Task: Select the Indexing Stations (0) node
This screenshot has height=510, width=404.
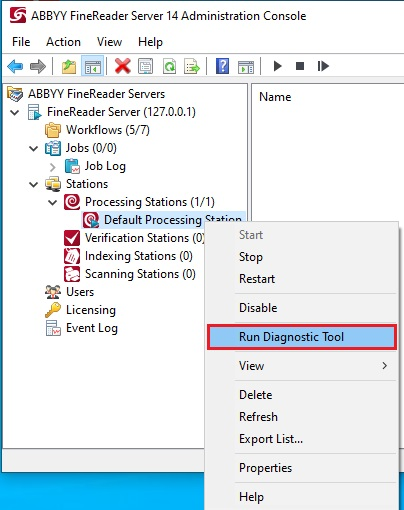Action: (x=139, y=256)
